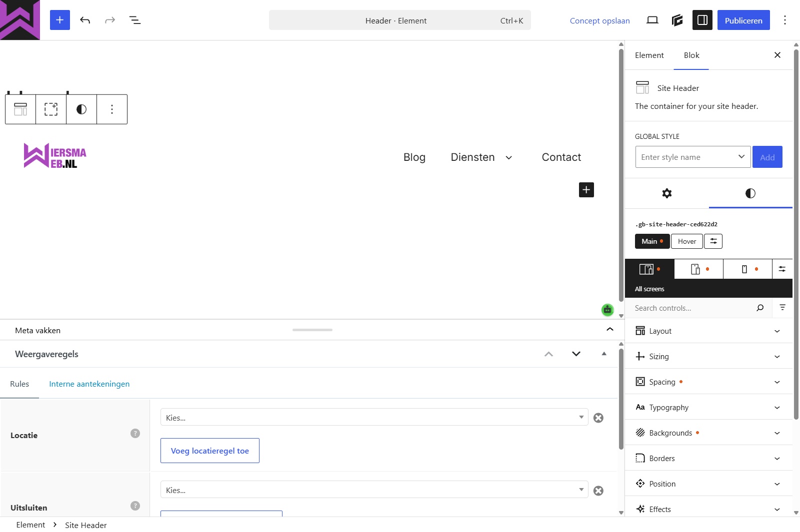Open breakpoint settings sliders icon
Viewport: 800px width, 532px height.
pyautogui.click(x=782, y=269)
